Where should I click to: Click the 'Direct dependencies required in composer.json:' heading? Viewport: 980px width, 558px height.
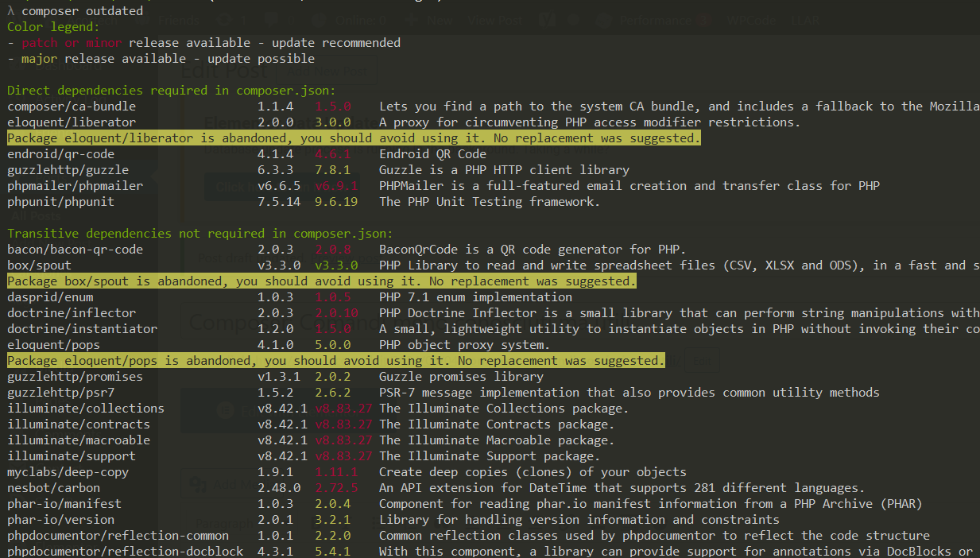(172, 91)
